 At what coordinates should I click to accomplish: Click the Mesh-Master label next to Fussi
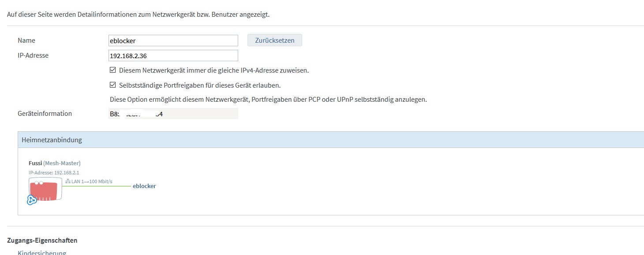pyautogui.click(x=62, y=163)
